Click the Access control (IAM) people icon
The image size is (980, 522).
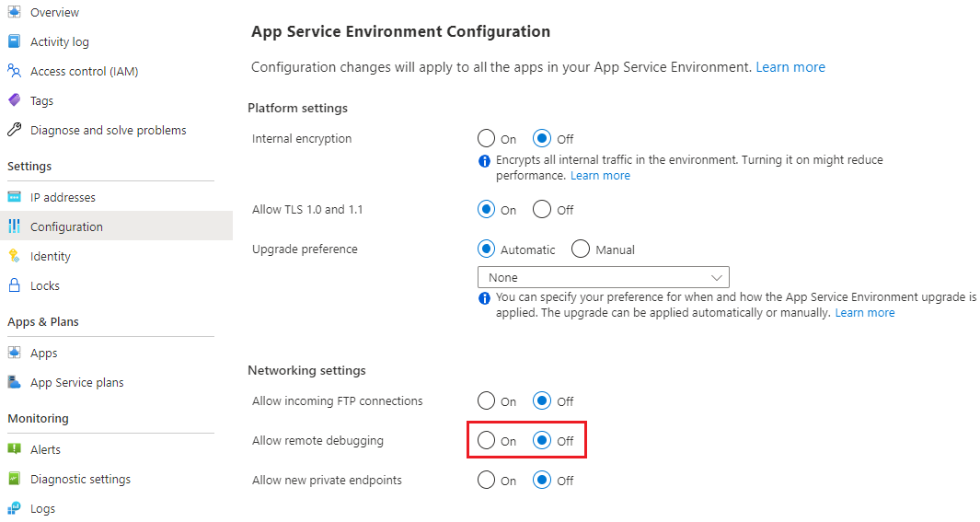coord(14,71)
